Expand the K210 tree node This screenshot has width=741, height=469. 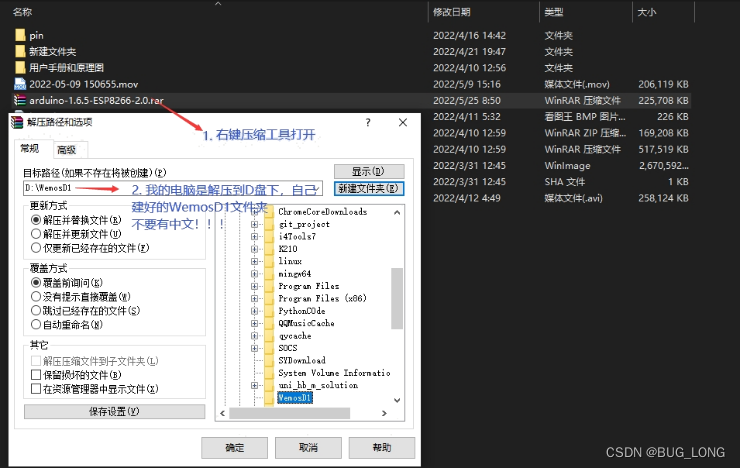point(254,249)
